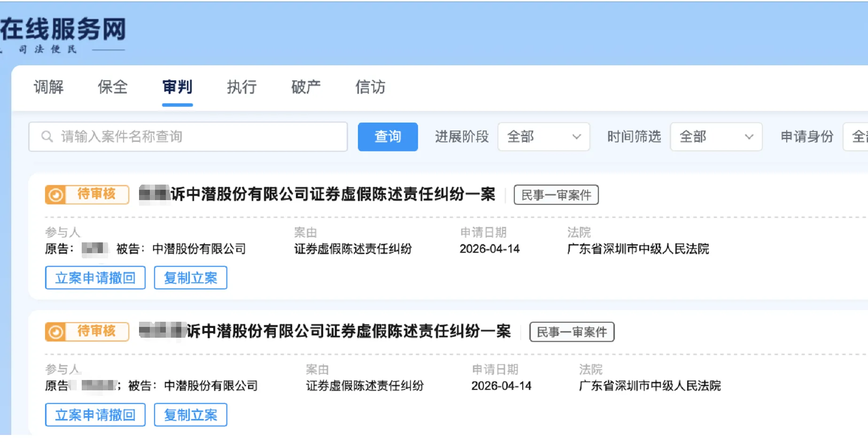The image size is (868, 442).
Task: Open the 调解 tab
Action: (x=48, y=87)
